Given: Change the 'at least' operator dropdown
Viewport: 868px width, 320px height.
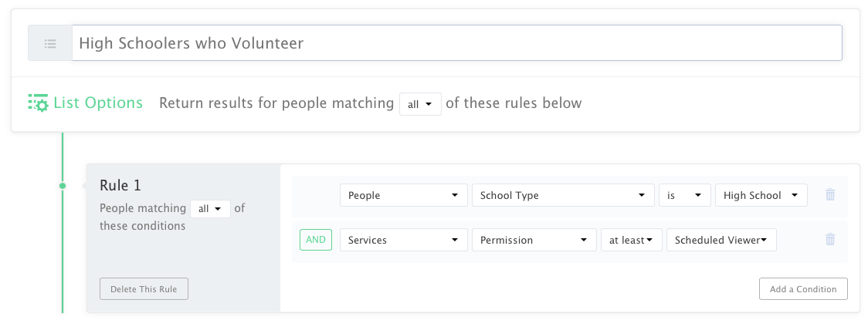Looking at the screenshot, I should (631, 241).
